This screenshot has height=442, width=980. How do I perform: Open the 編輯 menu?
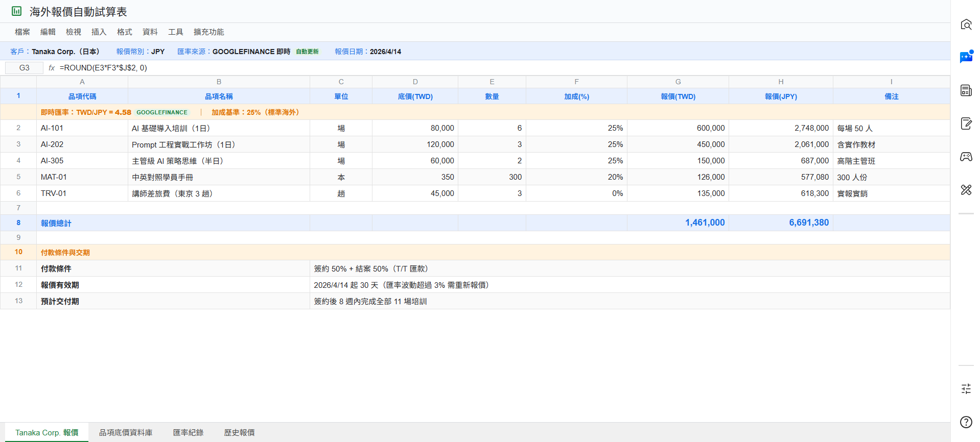click(48, 32)
